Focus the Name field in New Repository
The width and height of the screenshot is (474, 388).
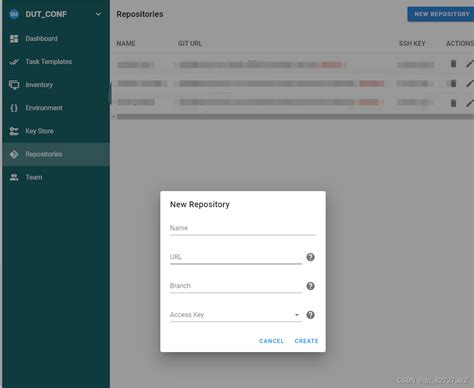tap(243, 228)
